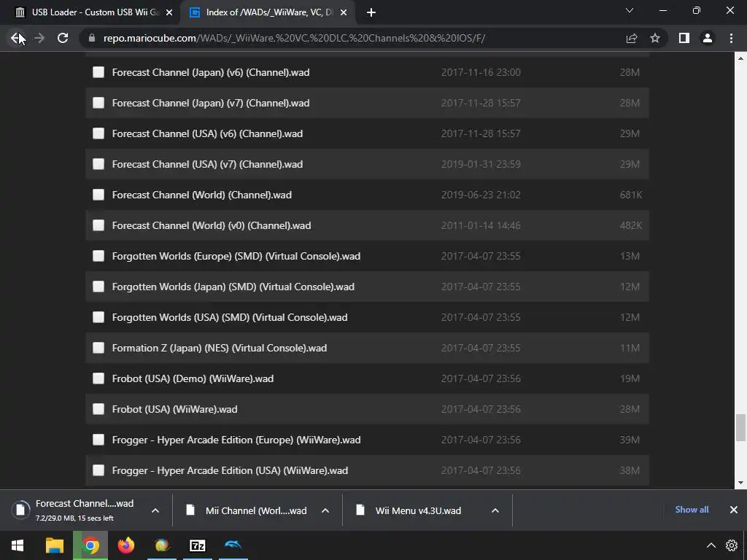Tick checkbox for Forgotten Worlds (Japan)
The height and width of the screenshot is (560, 747).
pos(98,286)
